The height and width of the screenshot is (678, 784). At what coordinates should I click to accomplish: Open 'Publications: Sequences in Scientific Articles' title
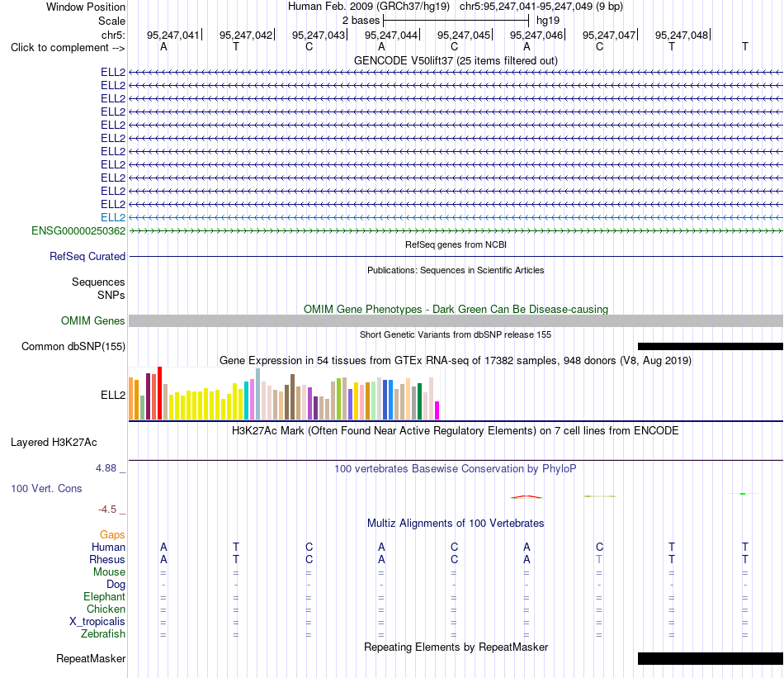[x=456, y=270]
